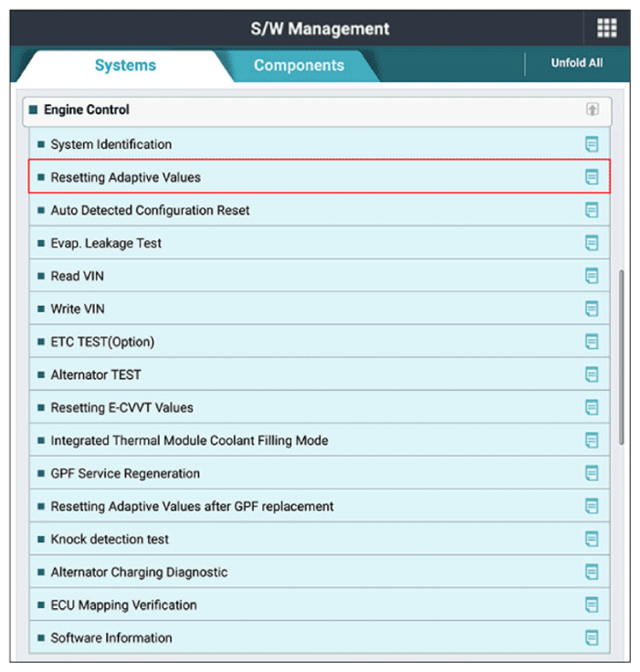Click the document icon next to Read VIN
Viewport: 640px width, 672px height.
click(x=592, y=276)
